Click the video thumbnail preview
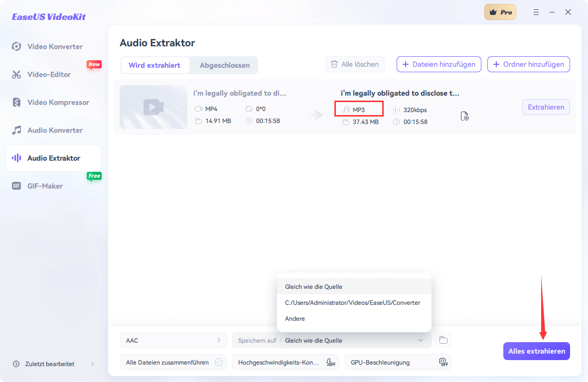Viewport: 588px width, 382px height. point(153,107)
